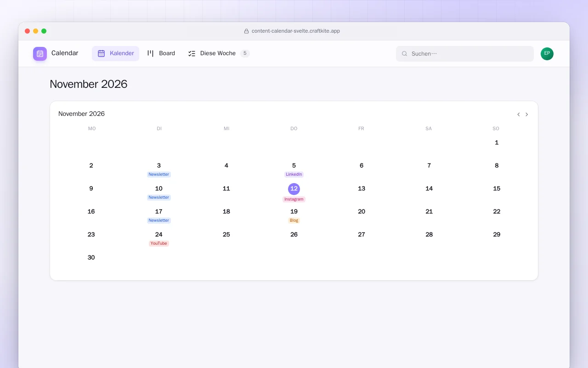Screen dimensions: 588x368
Task: Open the Newsletter tag on November 10
Action: pos(159,197)
